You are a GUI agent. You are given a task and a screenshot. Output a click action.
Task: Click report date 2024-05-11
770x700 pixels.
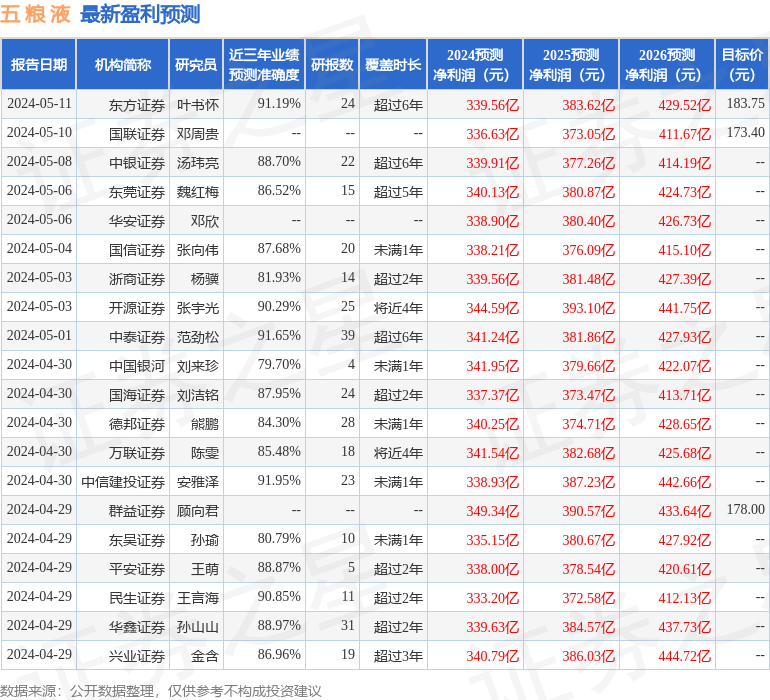coord(39,103)
